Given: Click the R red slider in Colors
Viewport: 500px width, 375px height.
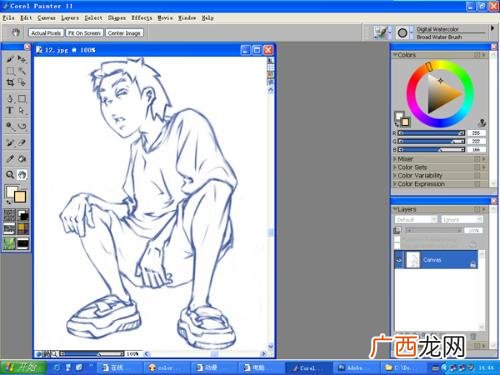Looking at the screenshot, I should point(431,133).
